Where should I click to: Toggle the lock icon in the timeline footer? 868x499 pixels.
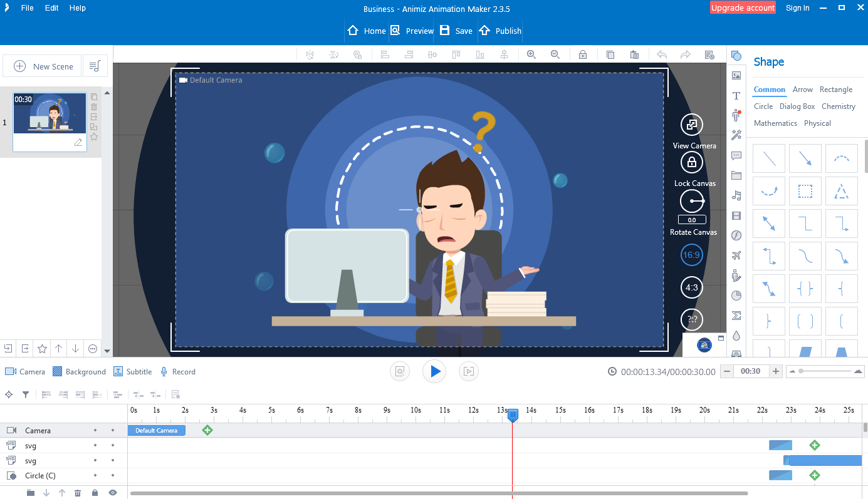click(95, 493)
